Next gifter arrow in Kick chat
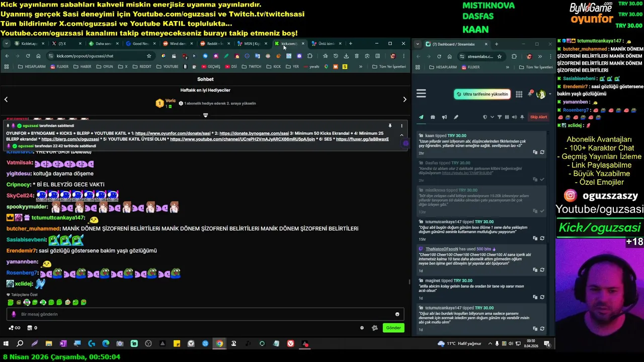The image size is (644, 362). click(405, 100)
